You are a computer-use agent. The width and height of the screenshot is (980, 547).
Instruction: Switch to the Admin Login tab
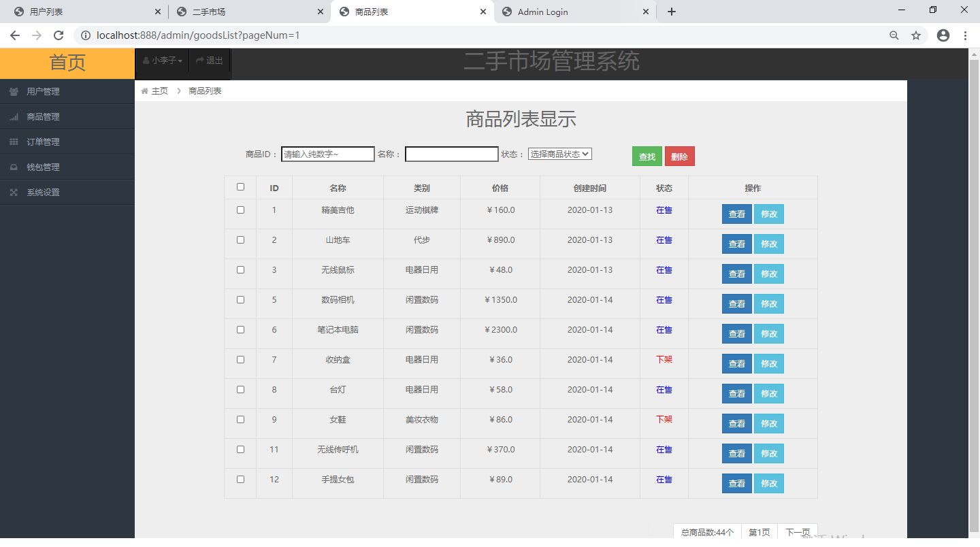[544, 12]
